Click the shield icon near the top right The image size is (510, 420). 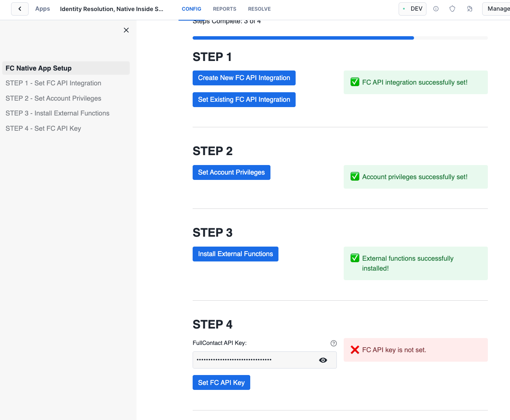452,8
